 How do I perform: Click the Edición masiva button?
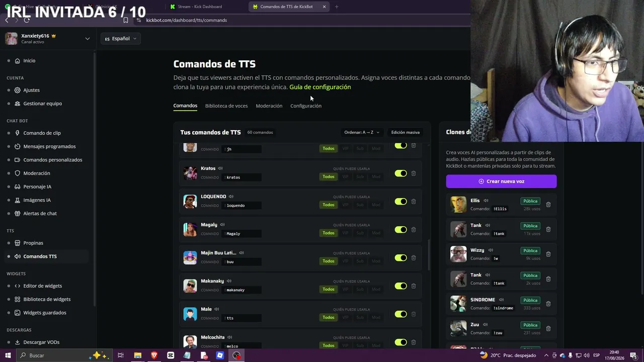(406, 132)
